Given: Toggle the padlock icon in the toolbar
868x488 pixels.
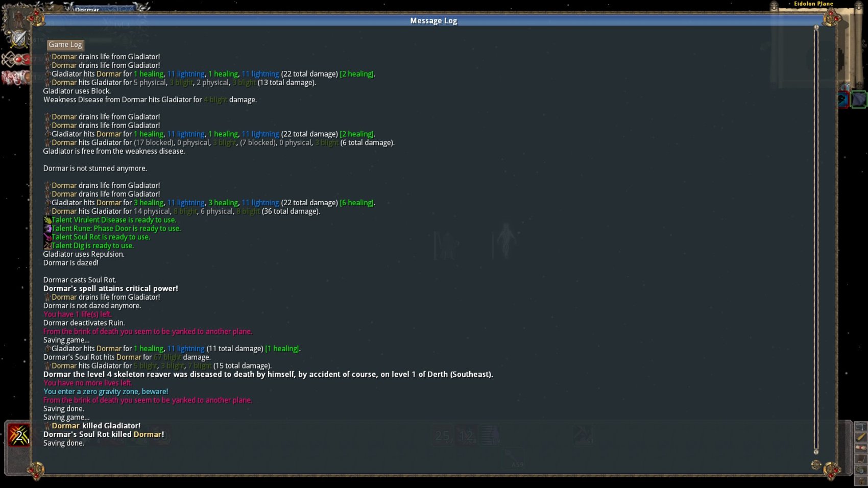Looking at the screenshot, I should click(861, 481).
